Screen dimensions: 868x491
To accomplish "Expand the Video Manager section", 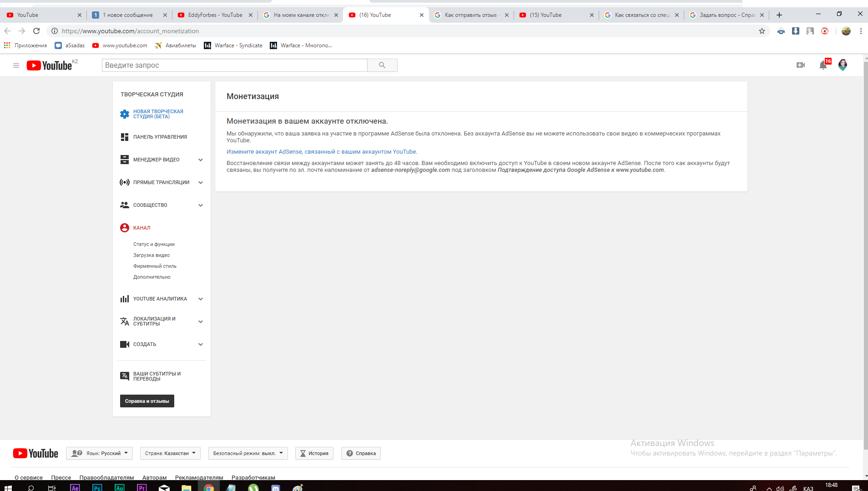I will tap(201, 160).
